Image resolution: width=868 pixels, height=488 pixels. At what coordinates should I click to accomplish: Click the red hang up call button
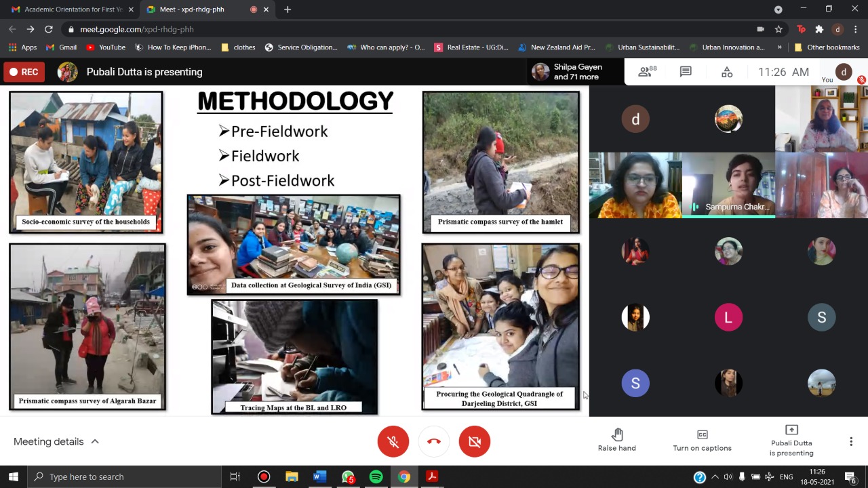pos(434,442)
